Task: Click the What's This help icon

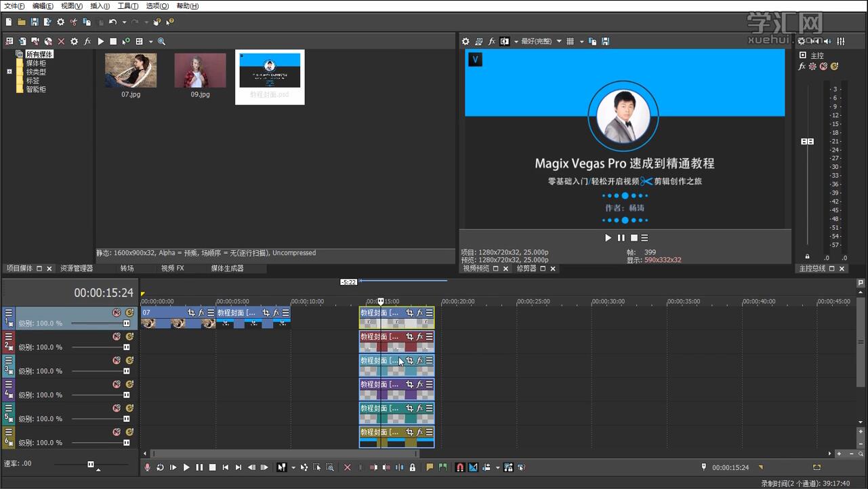Action: click(x=169, y=22)
